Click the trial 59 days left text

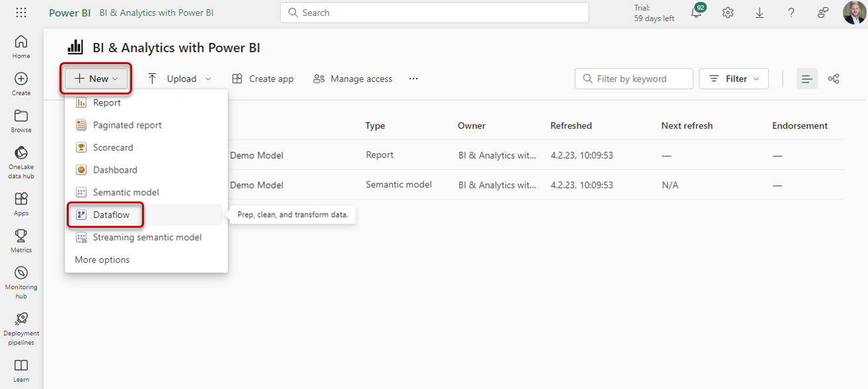tap(654, 13)
